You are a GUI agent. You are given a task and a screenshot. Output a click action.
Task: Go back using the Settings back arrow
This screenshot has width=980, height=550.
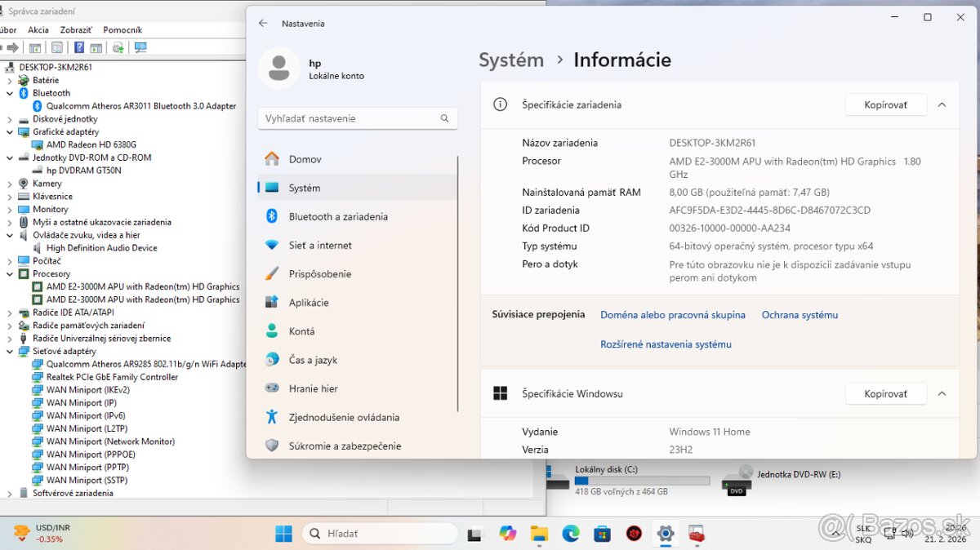click(x=263, y=23)
